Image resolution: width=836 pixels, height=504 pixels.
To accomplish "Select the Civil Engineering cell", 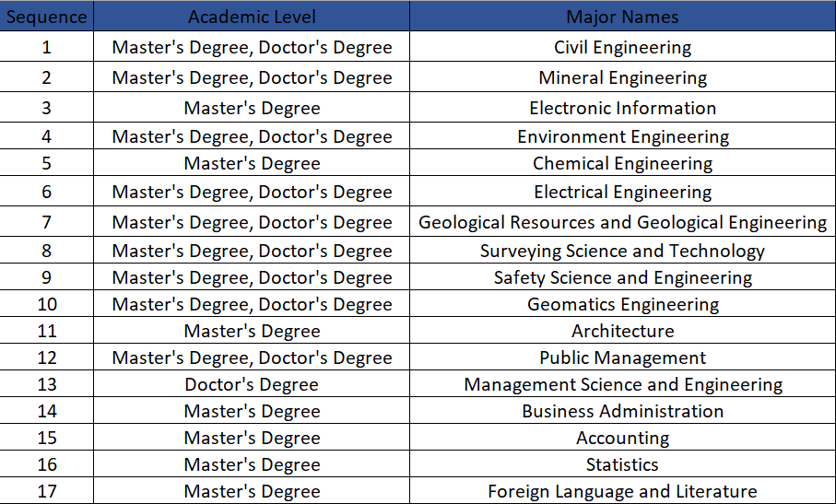I will pos(622,47).
